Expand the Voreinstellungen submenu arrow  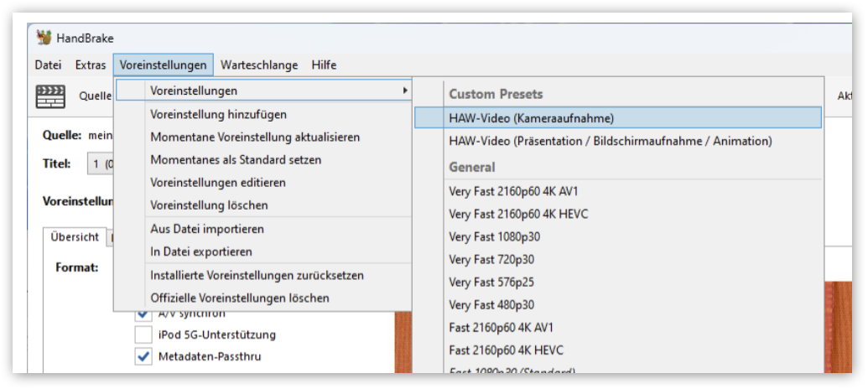405,91
